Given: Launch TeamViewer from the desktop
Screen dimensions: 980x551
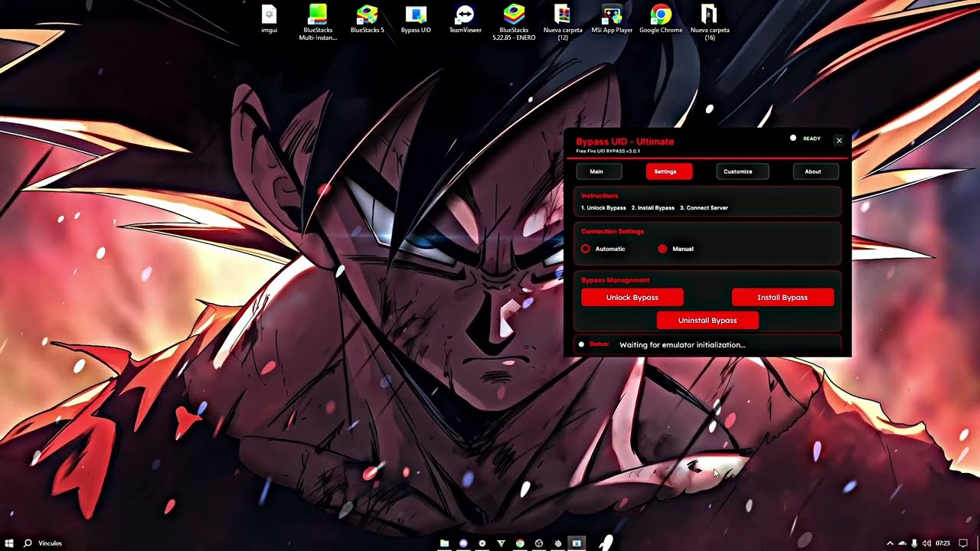Looking at the screenshot, I should [465, 19].
